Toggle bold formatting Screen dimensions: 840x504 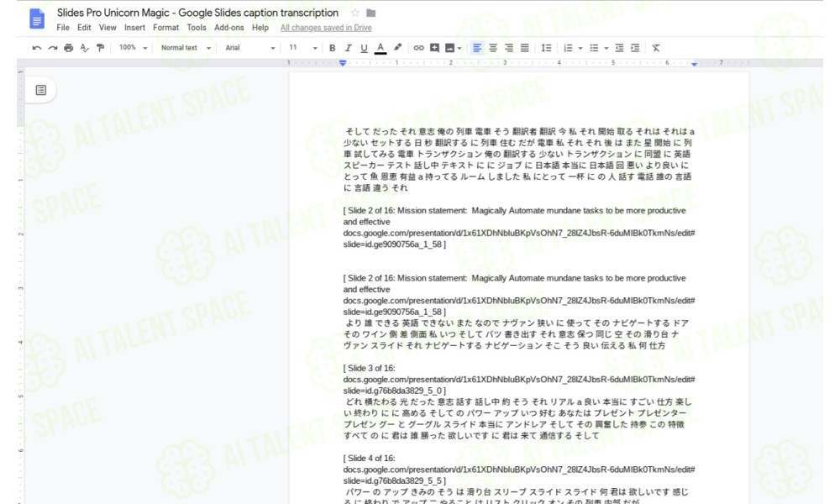pos(332,48)
